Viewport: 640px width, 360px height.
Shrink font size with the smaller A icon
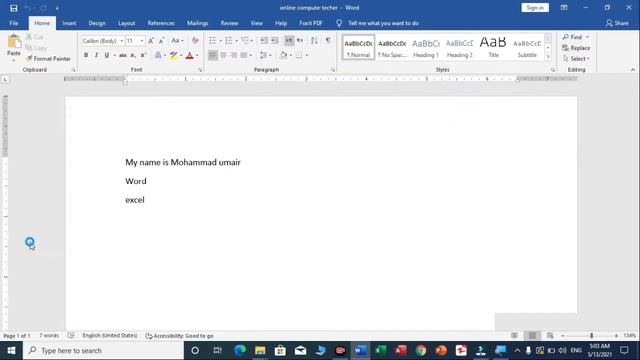coord(162,41)
